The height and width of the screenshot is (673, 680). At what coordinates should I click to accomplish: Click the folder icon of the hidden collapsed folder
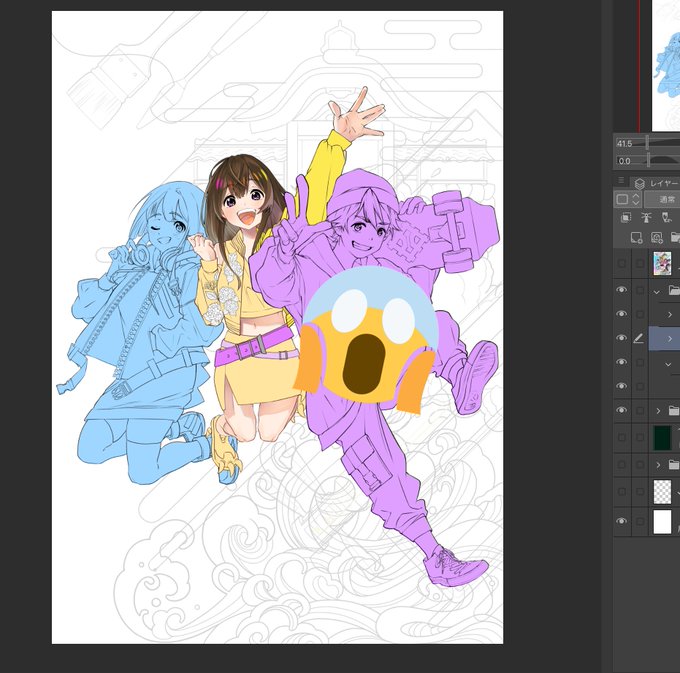coord(674,465)
